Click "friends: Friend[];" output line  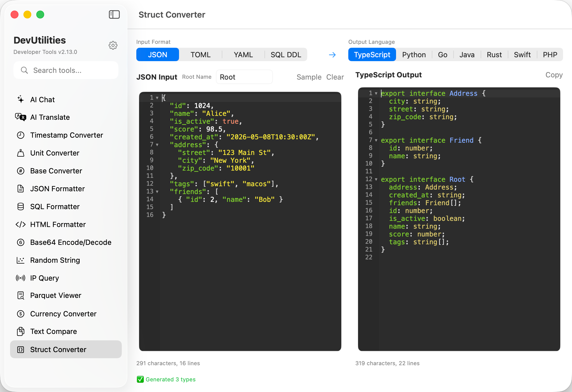pos(425,203)
